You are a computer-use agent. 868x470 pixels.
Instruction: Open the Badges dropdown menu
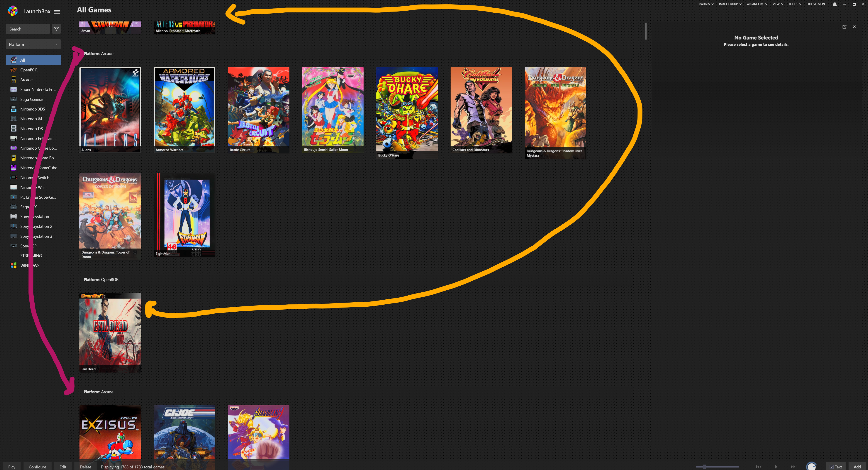[706, 4]
